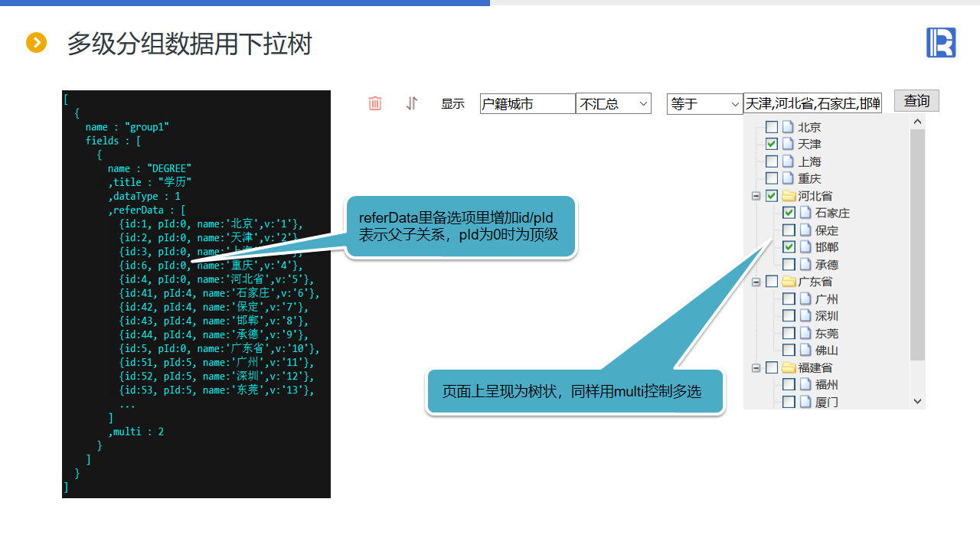Image resolution: width=980 pixels, height=551 pixels.
Task: Collapse the 河北省 tree node
Action: [x=756, y=196]
